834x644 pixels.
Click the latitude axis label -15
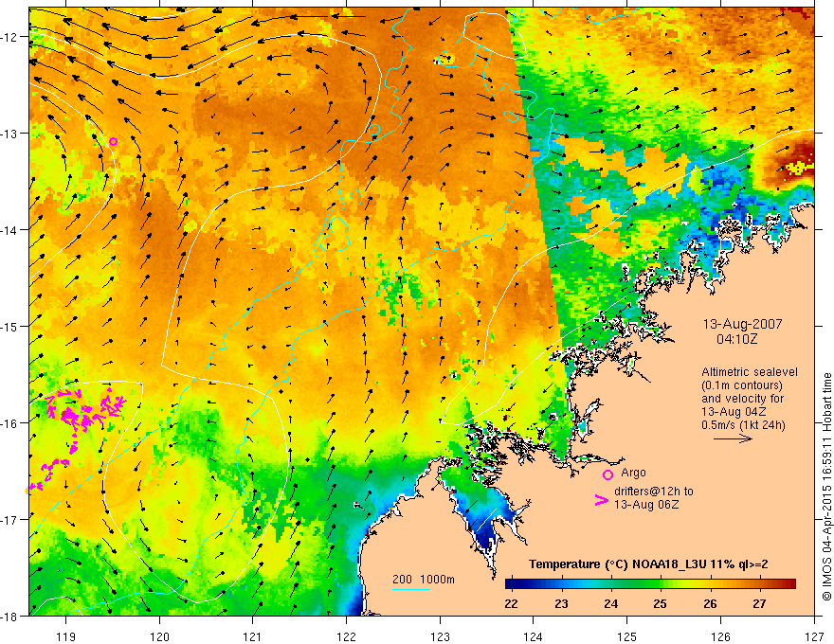(x=9, y=326)
